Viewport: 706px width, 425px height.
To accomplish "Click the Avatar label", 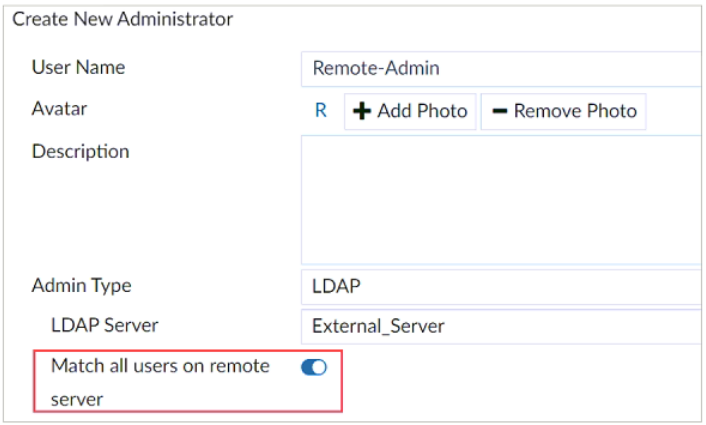I will (57, 110).
